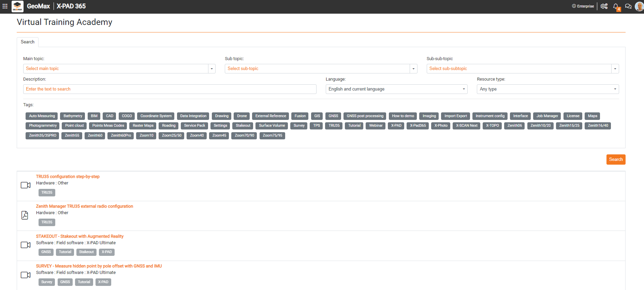Toggle the Point cloud tag filter
Viewport: 644px width, 290px height.
(74, 126)
